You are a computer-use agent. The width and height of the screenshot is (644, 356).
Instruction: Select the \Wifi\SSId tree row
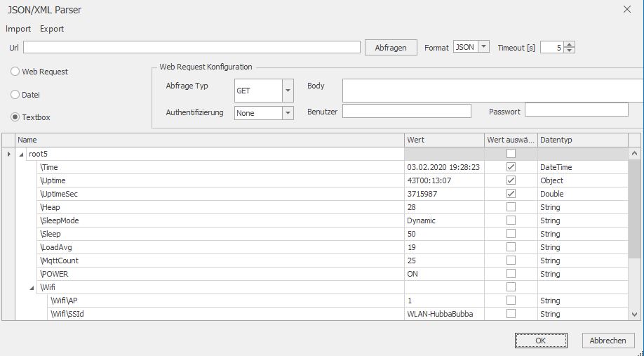pos(225,314)
